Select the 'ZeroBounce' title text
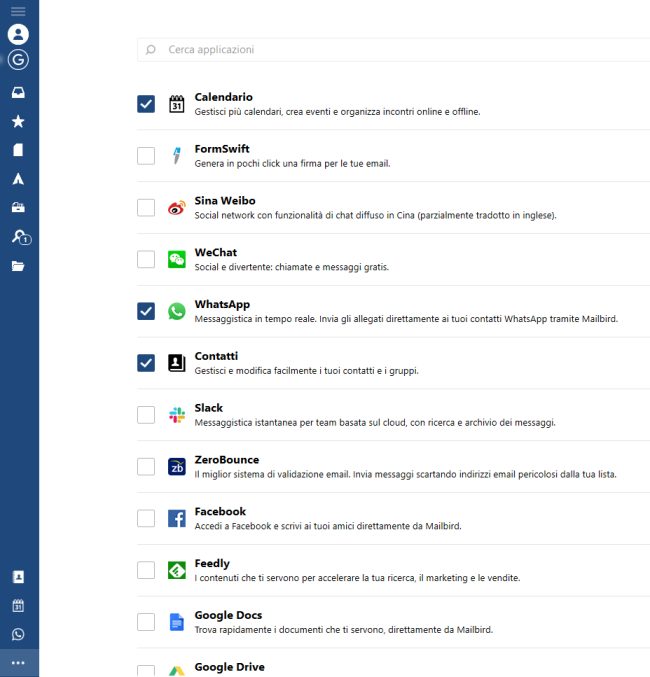The height and width of the screenshot is (677, 650). pos(227,460)
